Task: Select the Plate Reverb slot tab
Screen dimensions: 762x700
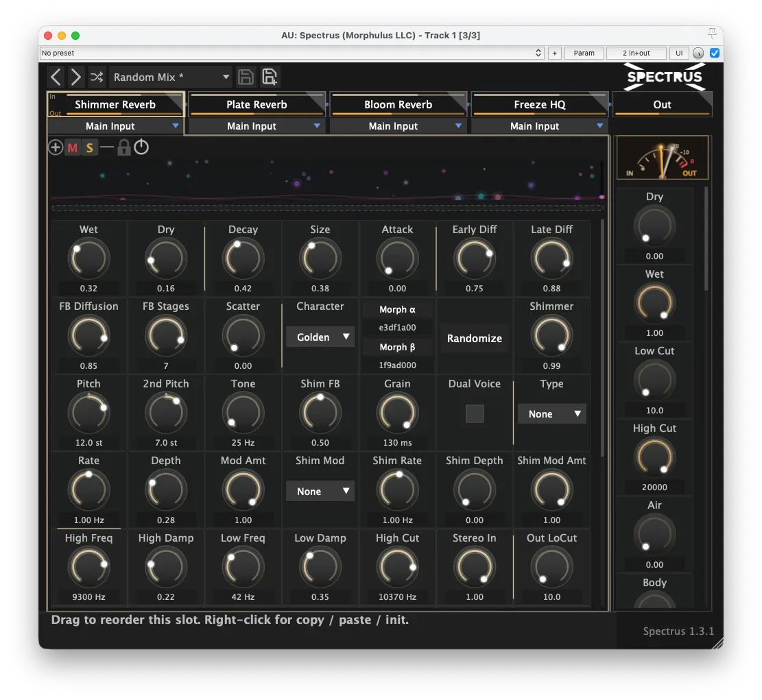Action: point(257,104)
